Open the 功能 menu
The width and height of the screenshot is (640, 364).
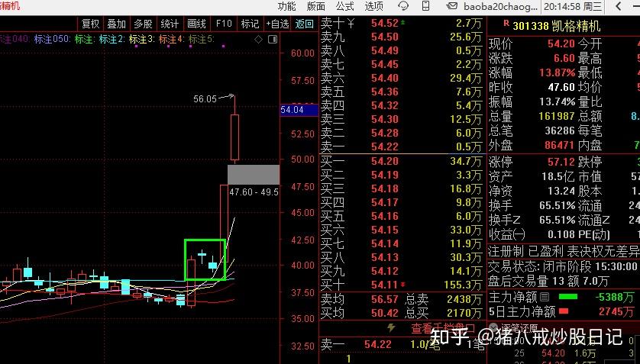coord(286,6)
